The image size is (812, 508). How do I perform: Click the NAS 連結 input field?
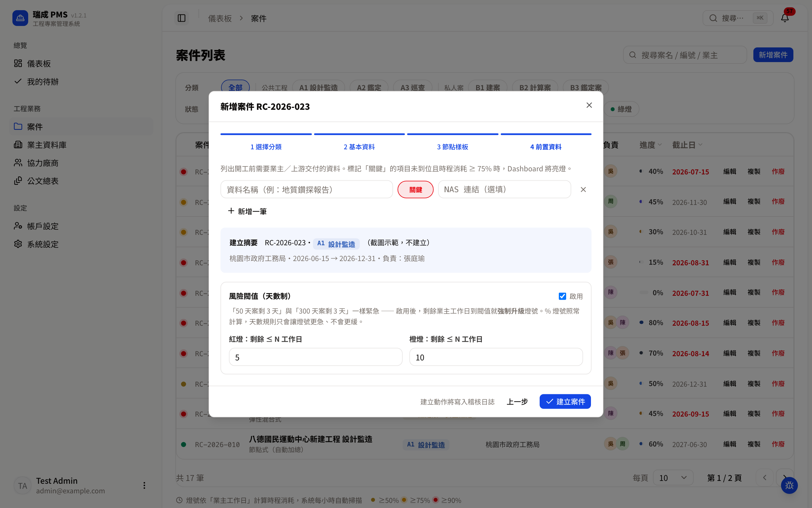[504, 189]
